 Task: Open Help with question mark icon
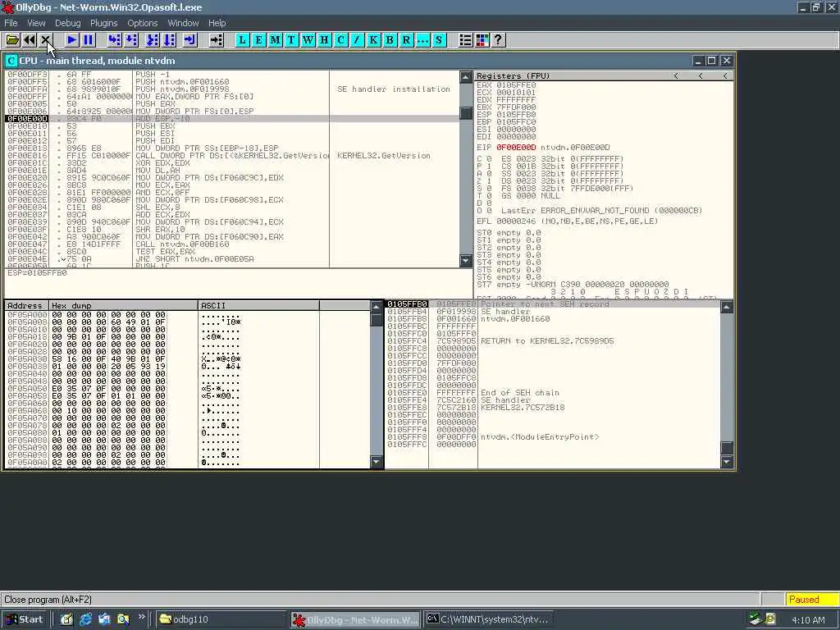pos(498,40)
